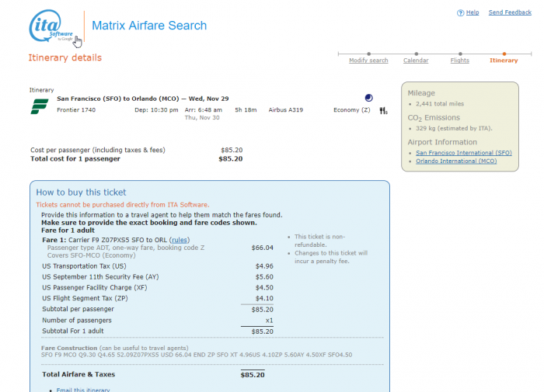
Task: Click the Fare Construction code line
Action: (197, 355)
